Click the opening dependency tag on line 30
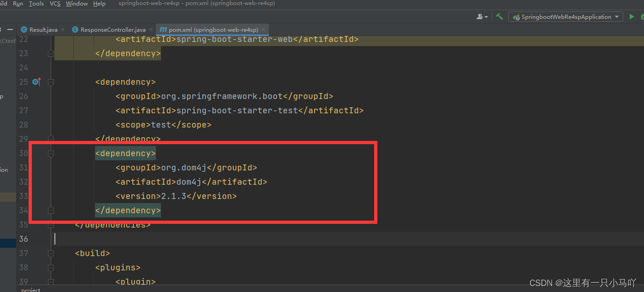Image resolution: width=644 pixels, height=292 pixels. (125, 153)
